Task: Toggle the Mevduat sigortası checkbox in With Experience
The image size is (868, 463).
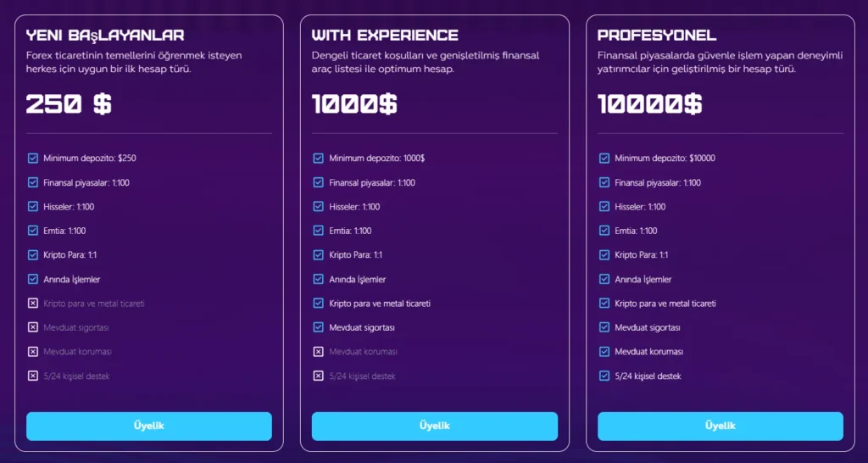Action: point(319,327)
